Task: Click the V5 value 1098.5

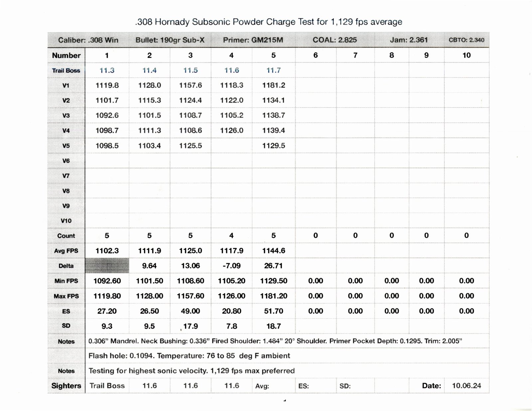Action: pos(107,146)
